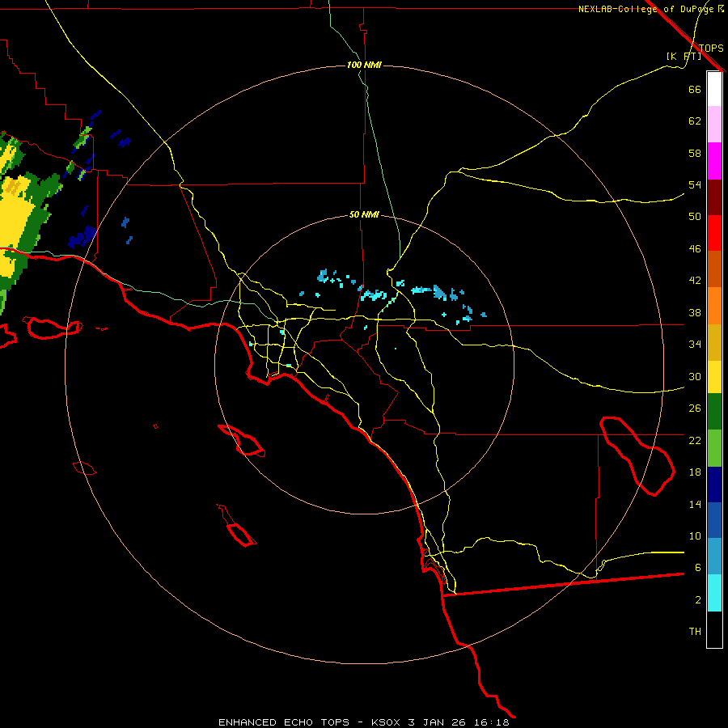This screenshot has height=728, width=728.
Task: Click the 16:18 timestamp
Action: pyautogui.click(x=492, y=722)
